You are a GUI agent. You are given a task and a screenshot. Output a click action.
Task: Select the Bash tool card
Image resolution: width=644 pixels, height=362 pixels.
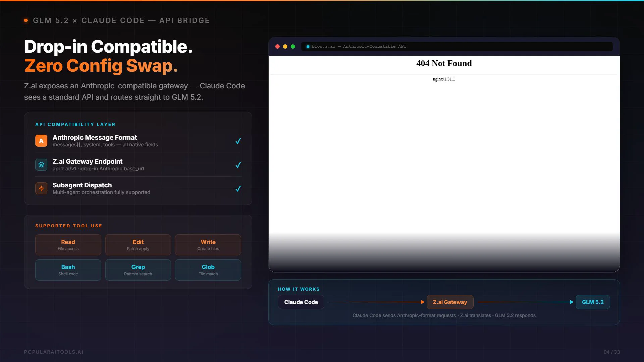tap(68, 270)
